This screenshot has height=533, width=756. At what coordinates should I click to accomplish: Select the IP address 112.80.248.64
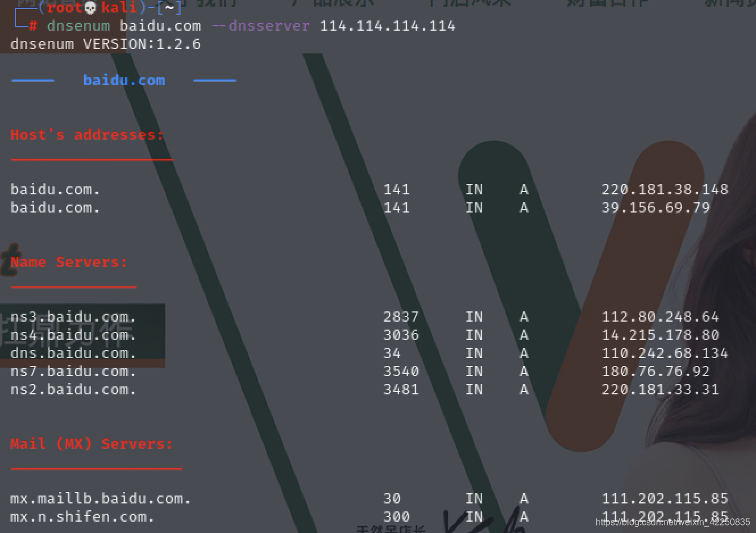(661, 317)
